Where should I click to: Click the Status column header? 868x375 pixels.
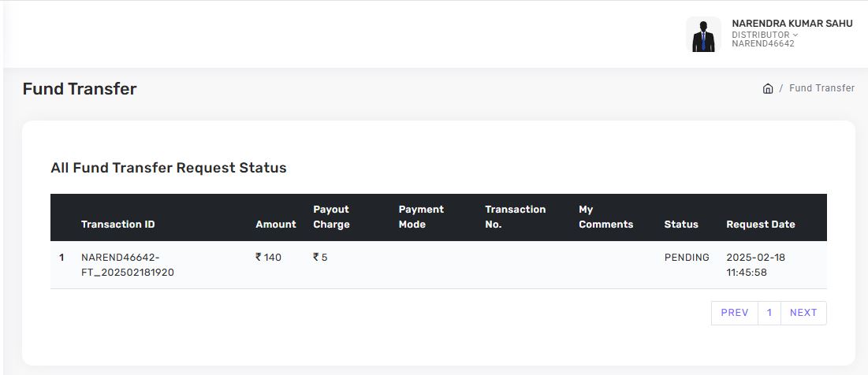[681, 225]
